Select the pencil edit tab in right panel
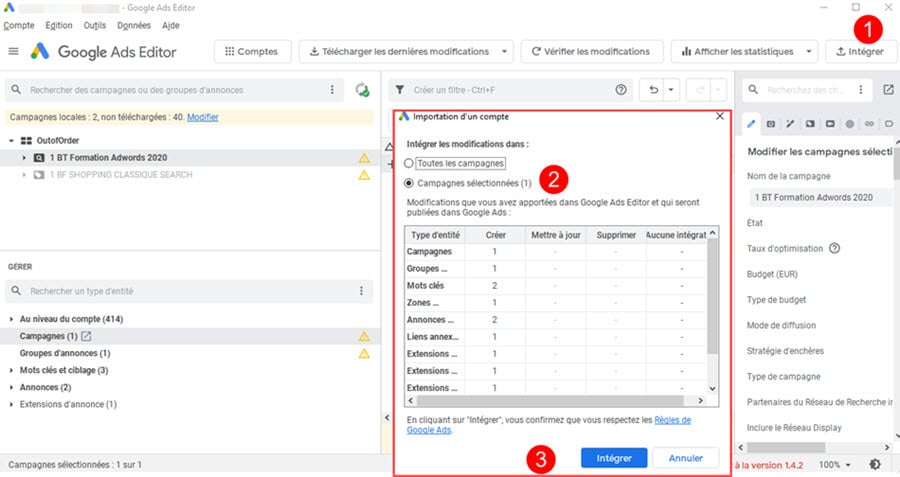 (x=751, y=124)
